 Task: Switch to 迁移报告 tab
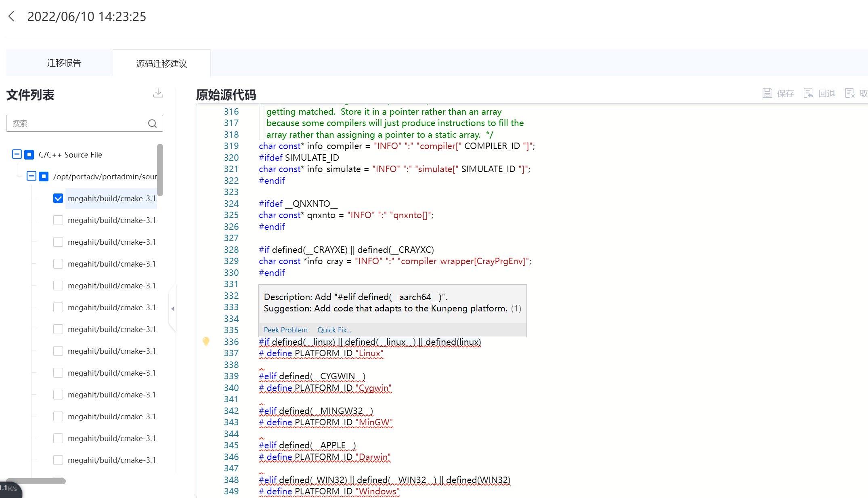[64, 63]
